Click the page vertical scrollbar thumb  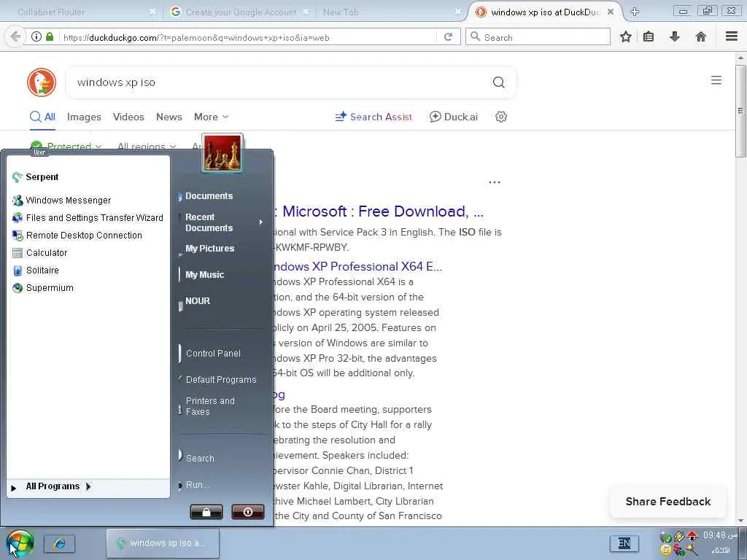click(740, 111)
